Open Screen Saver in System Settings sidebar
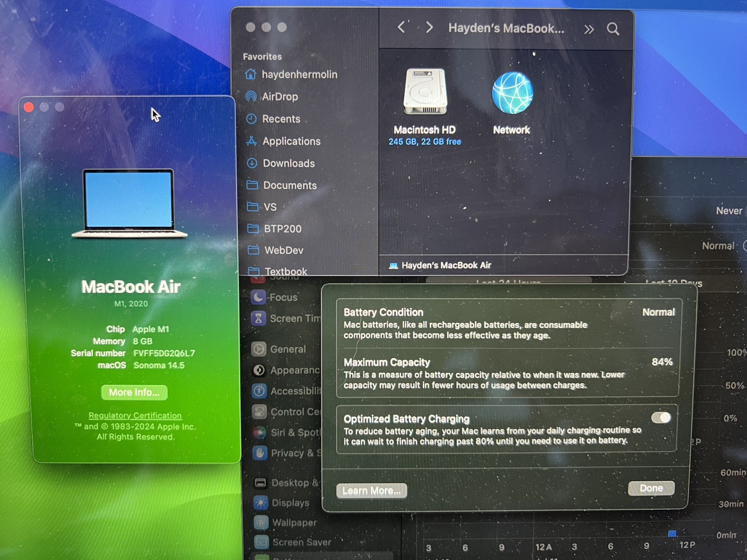The width and height of the screenshot is (747, 560). (x=293, y=542)
